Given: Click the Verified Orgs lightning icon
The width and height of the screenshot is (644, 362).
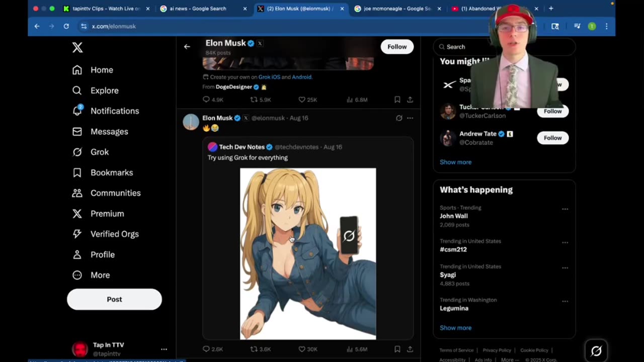Looking at the screenshot, I should coord(77,234).
